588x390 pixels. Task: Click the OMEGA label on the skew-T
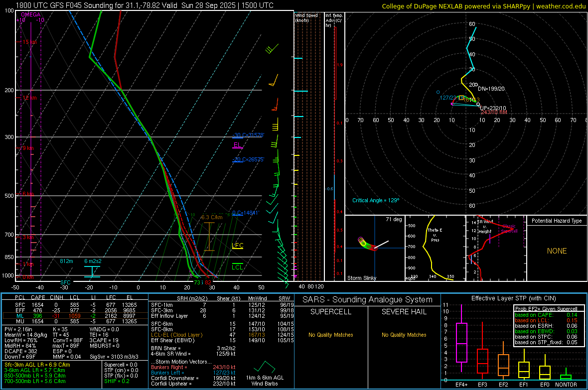coord(31,14)
